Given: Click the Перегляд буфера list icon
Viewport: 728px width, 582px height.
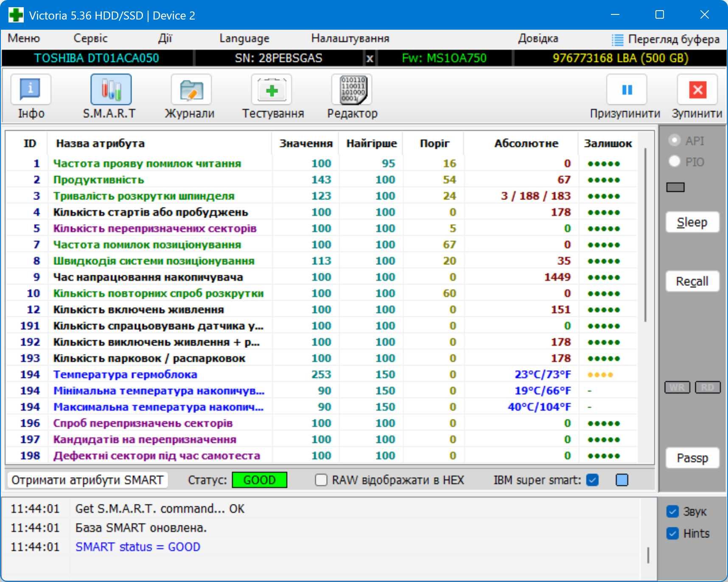Looking at the screenshot, I should (x=617, y=40).
